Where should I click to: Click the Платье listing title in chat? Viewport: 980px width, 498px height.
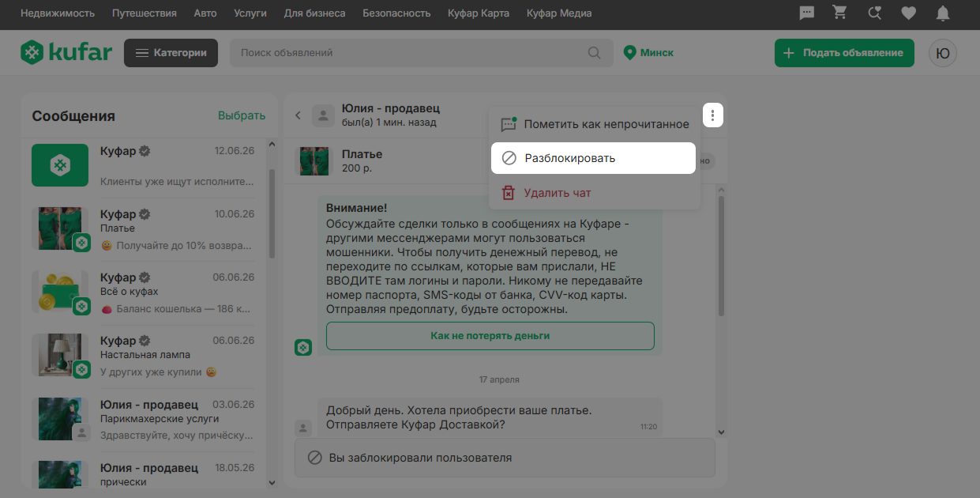point(362,154)
